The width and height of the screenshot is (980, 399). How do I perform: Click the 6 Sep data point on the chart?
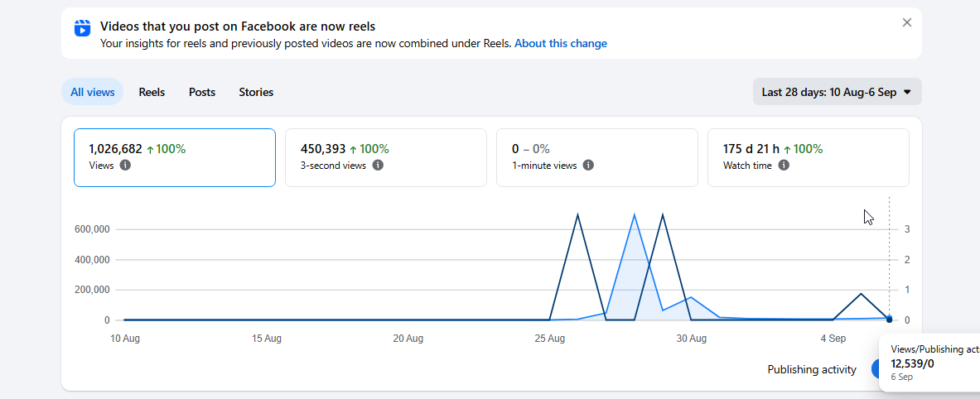[890, 319]
